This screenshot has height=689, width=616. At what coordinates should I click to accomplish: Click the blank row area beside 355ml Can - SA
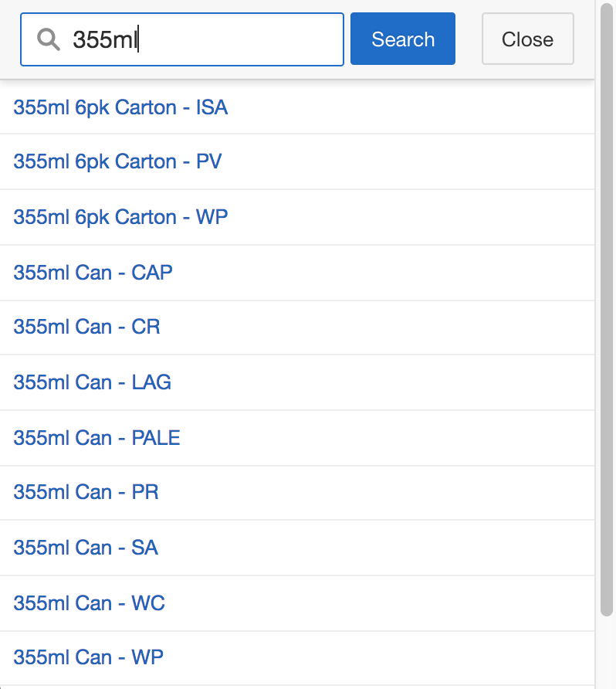click(x=386, y=548)
